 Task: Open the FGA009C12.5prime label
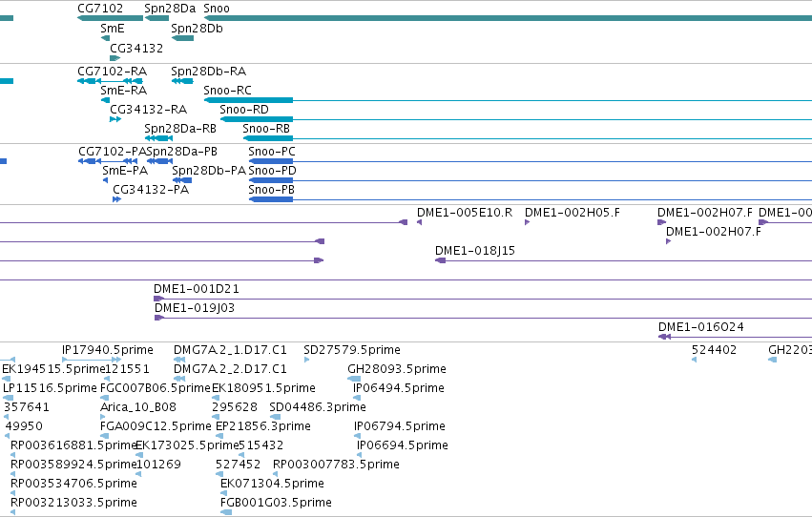156,427
